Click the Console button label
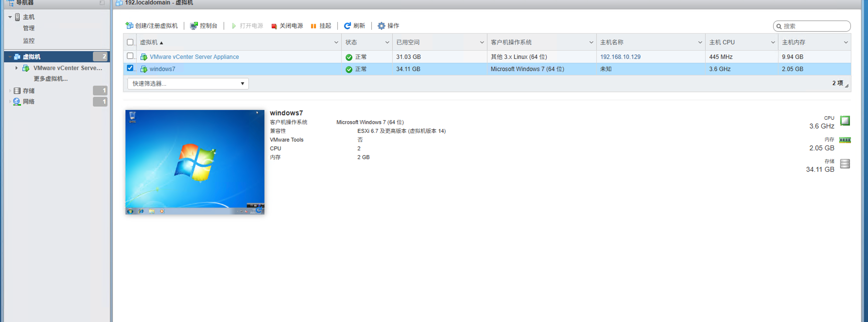Image resolution: width=868 pixels, height=322 pixels. 208,26
